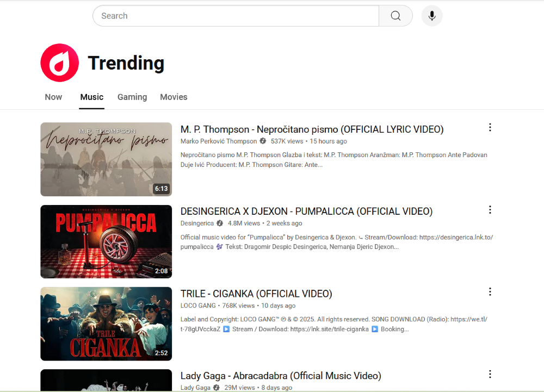Visit the LOCO GANG channel link
The height and width of the screenshot is (392, 544).
198,306
